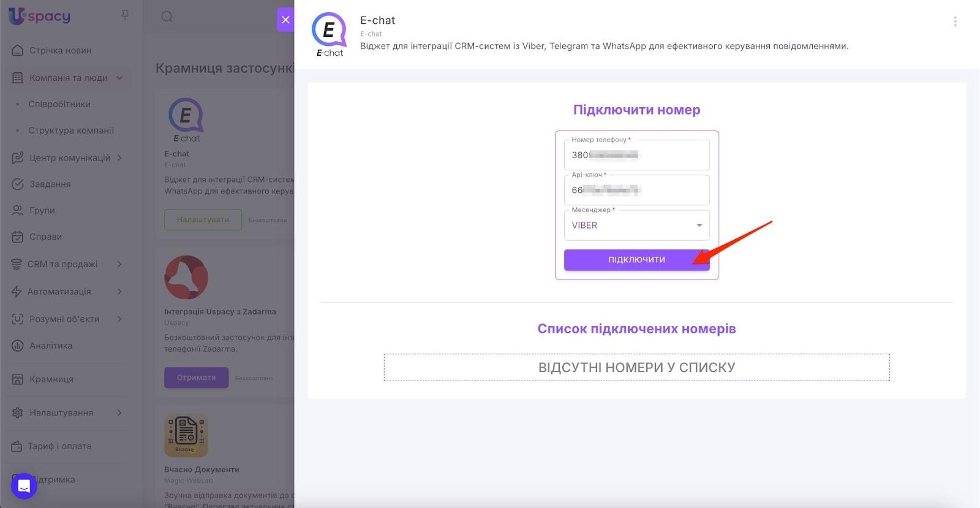Click E-chat app icon in store list
Image resolution: width=980 pixels, height=508 pixels.
point(186,120)
